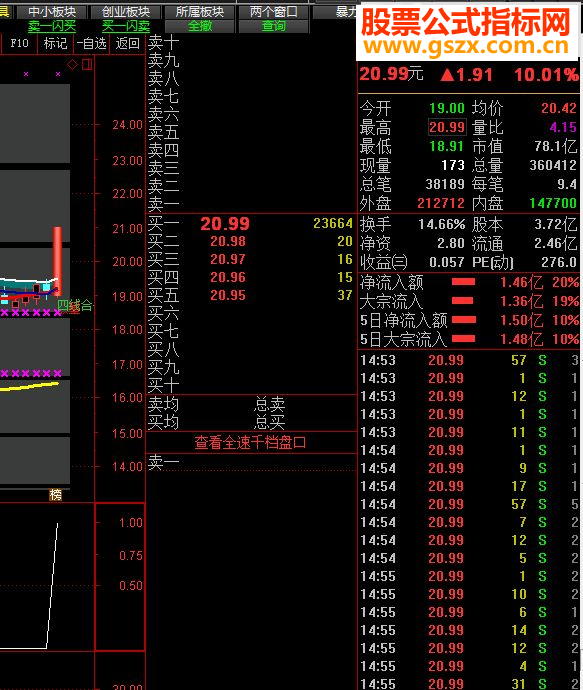Open the 创业板块 tab
The width and height of the screenshot is (583, 690).
click(126, 12)
